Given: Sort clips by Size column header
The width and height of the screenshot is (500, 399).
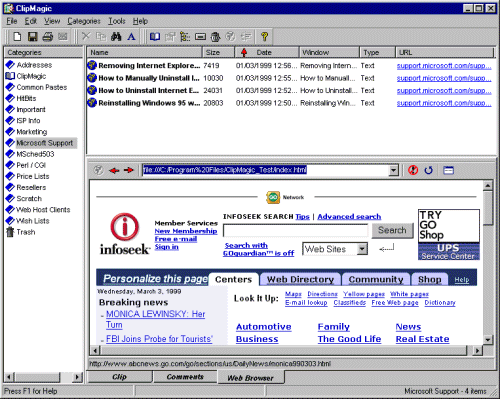Looking at the screenshot, I should tap(218, 52).
